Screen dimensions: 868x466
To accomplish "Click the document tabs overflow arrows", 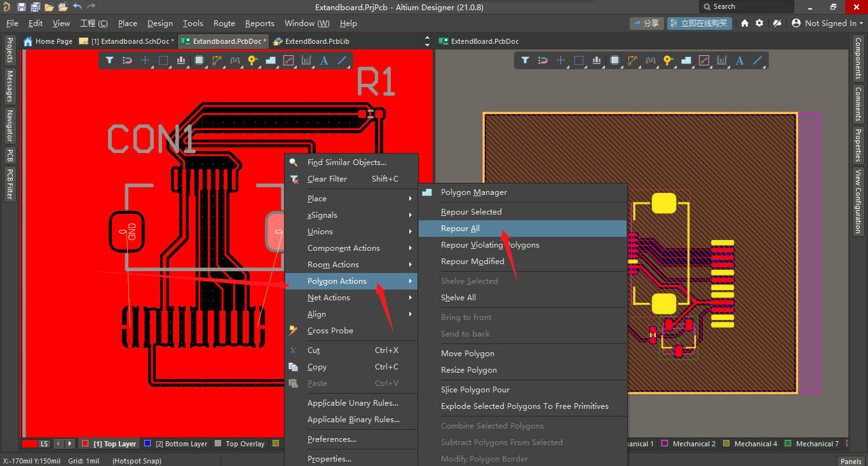I will (428, 41).
